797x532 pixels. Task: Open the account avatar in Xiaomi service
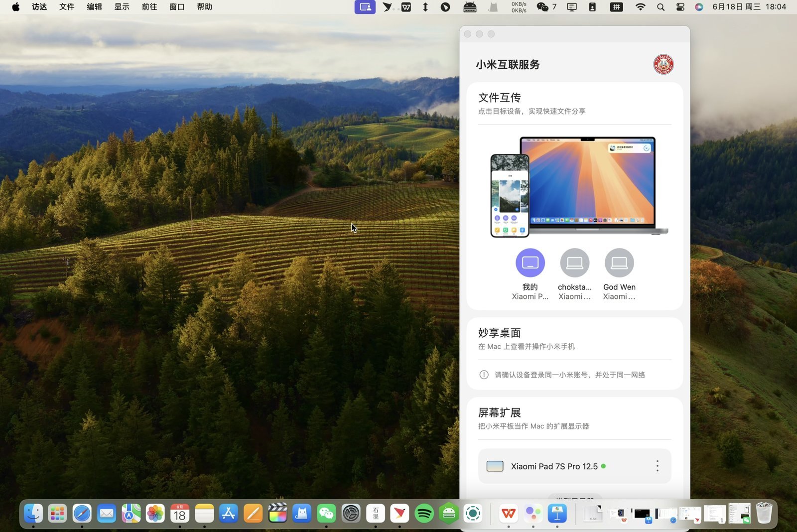click(x=663, y=64)
